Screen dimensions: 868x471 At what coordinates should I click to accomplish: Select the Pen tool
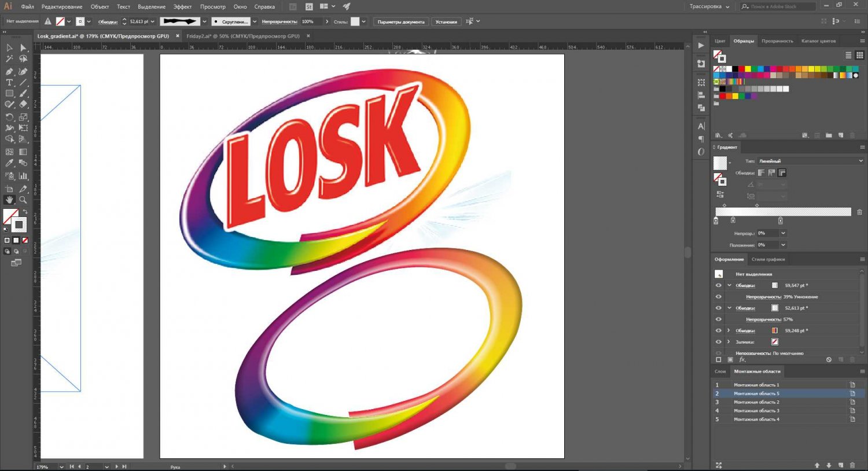click(9, 72)
